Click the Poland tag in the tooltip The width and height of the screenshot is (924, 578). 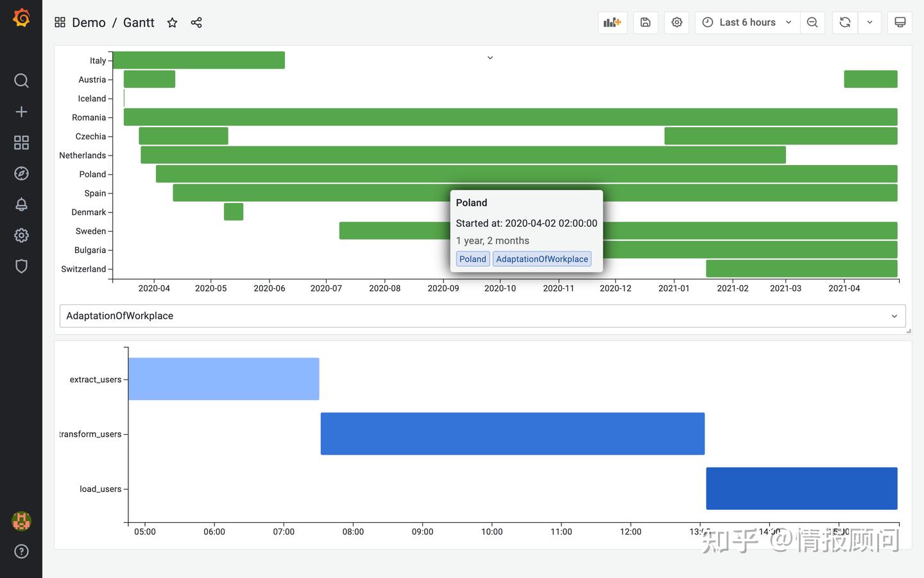[x=472, y=259]
